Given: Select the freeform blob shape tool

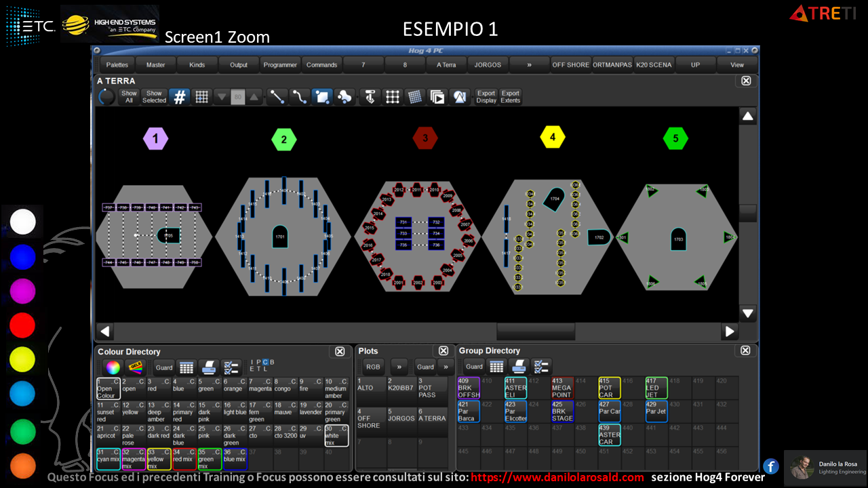Looking at the screenshot, I should 344,97.
